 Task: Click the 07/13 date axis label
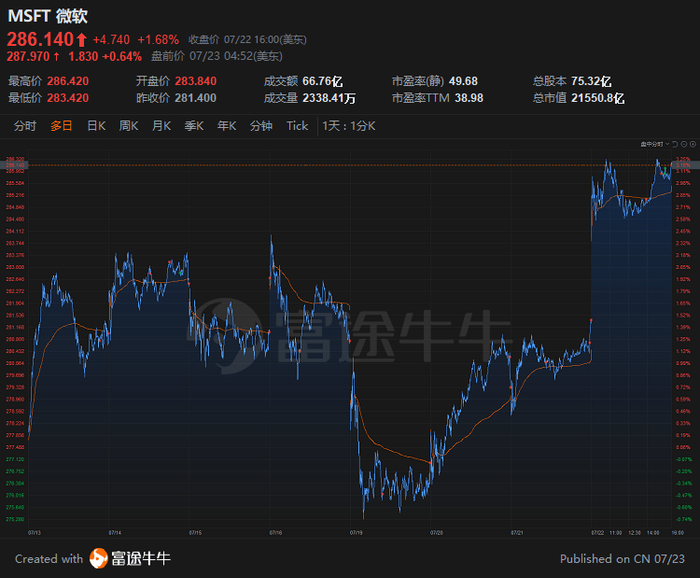34,532
